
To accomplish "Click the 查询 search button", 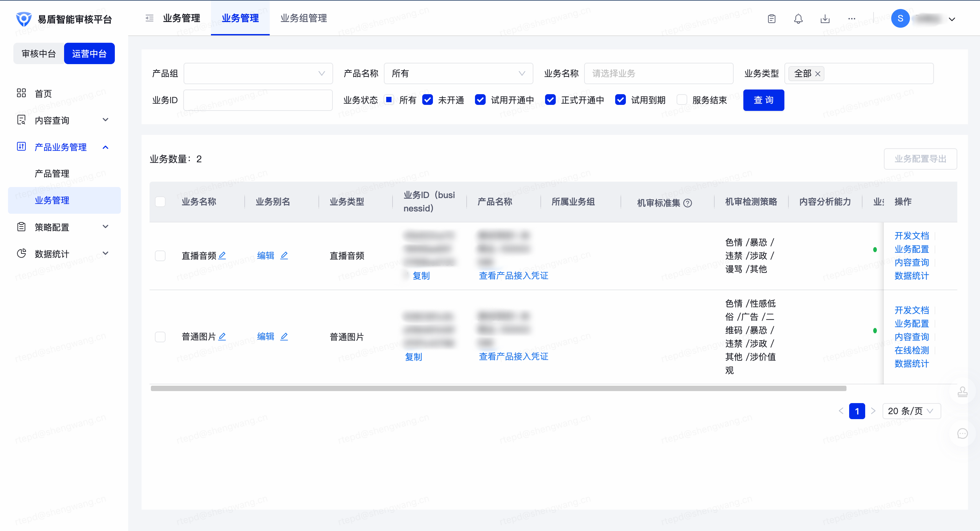I will (x=763, y=100).
